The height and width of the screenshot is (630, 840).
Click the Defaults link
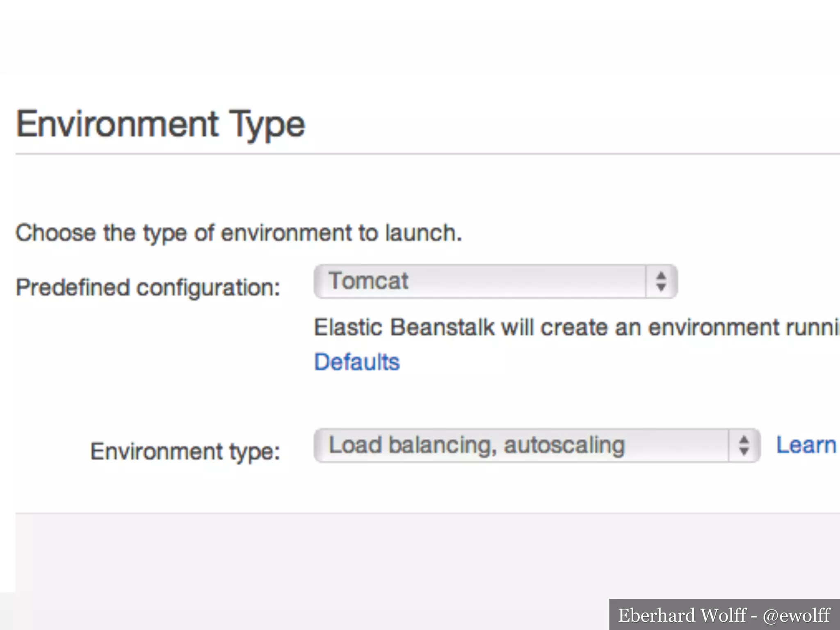pyautogui.click(x=357, y=362)
